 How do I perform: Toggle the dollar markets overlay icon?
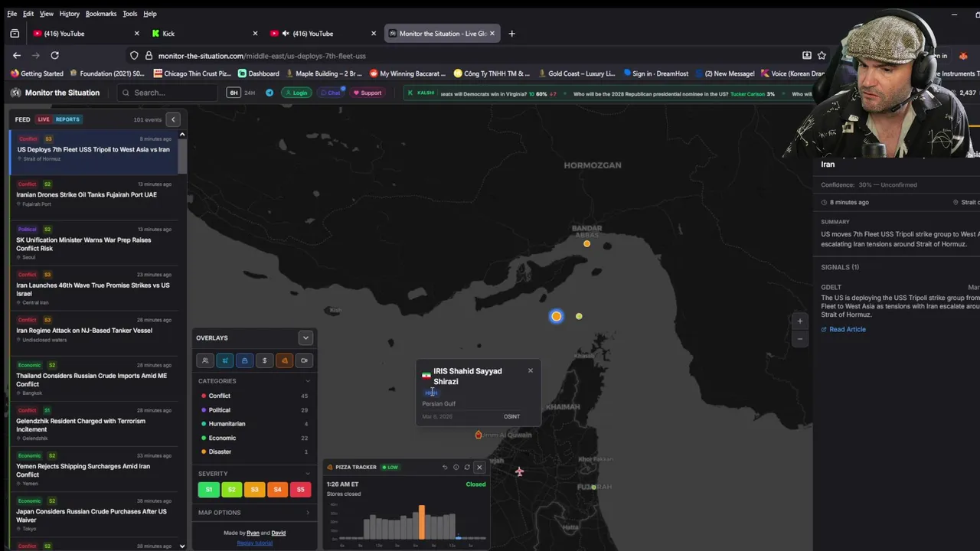(x=264, y=360)
